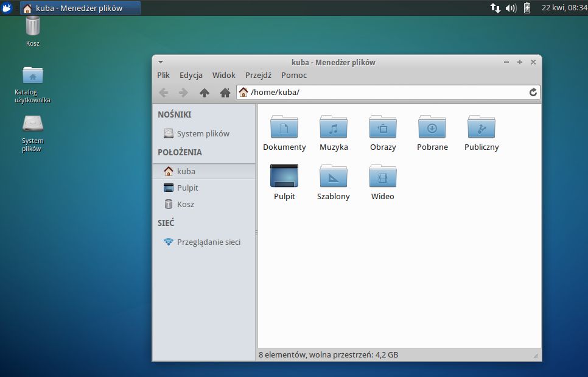Open the Muzyka folder
This screenshot has width=588, height=377.
point(334,128)
